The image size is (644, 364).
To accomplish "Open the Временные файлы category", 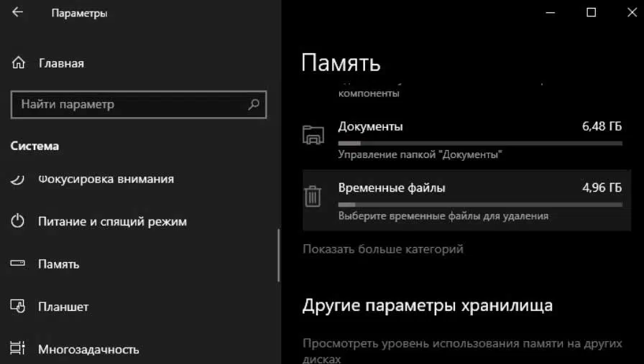I will coord(466,200).
